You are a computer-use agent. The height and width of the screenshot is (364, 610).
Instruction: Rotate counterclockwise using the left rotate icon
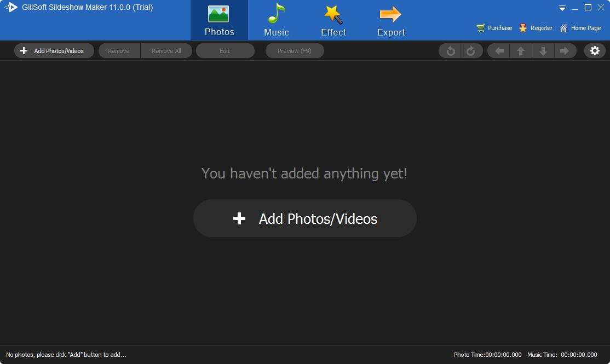click(450, 51)
